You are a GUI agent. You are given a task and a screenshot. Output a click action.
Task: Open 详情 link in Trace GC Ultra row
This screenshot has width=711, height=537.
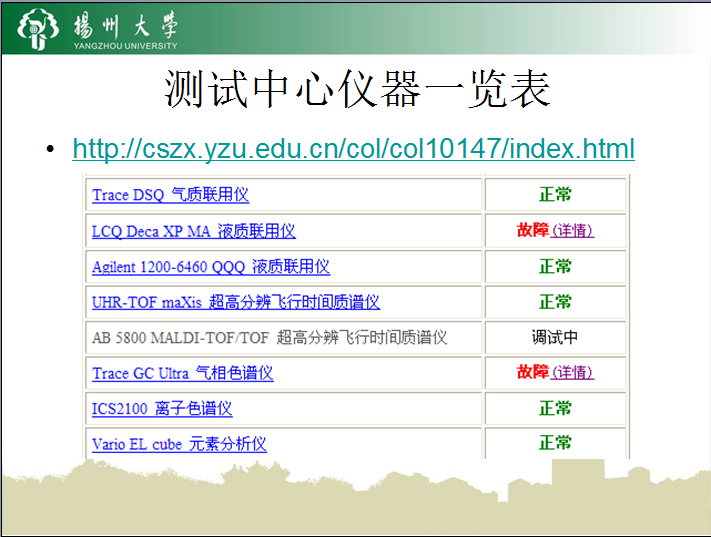click(x=572, y=372)
